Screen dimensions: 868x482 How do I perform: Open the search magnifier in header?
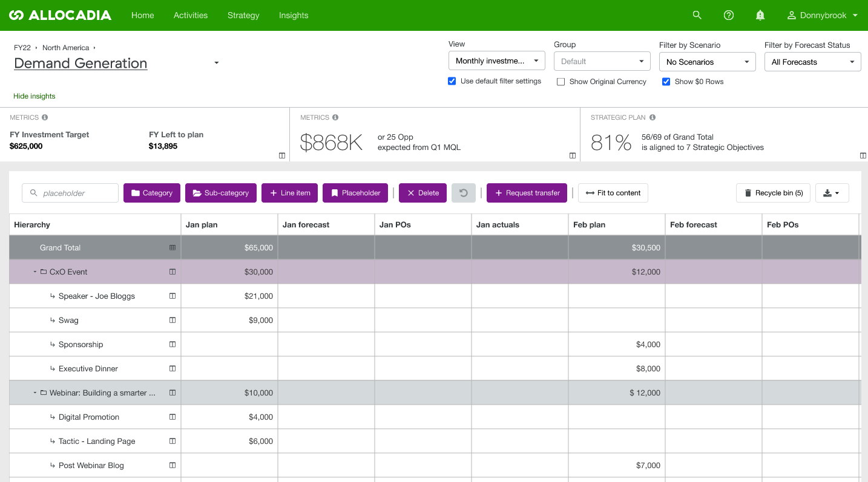point(697,15)
